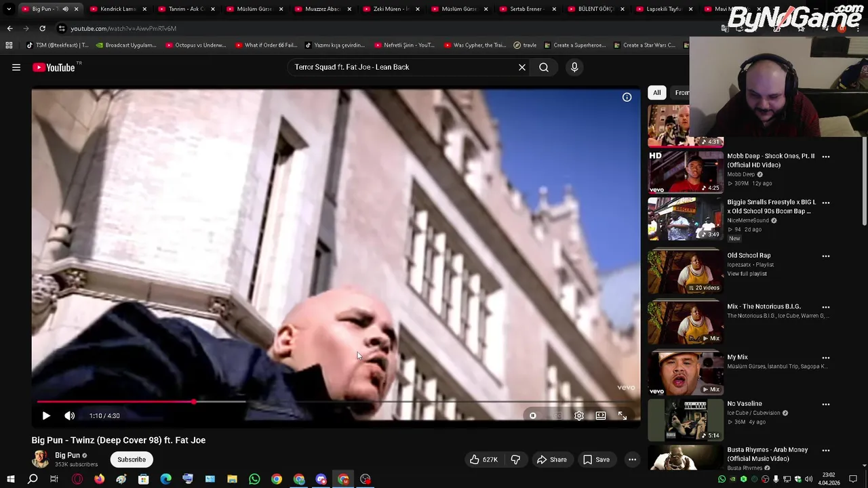868x488 pixels.
Task: Open options for Biggie Smalls Freestyle video
Action: 826,203
